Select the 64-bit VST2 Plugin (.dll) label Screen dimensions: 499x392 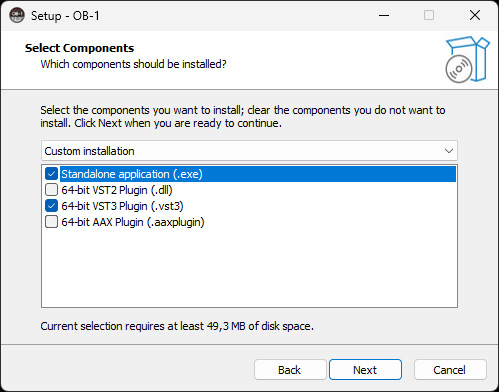click(x=117, y=190)
